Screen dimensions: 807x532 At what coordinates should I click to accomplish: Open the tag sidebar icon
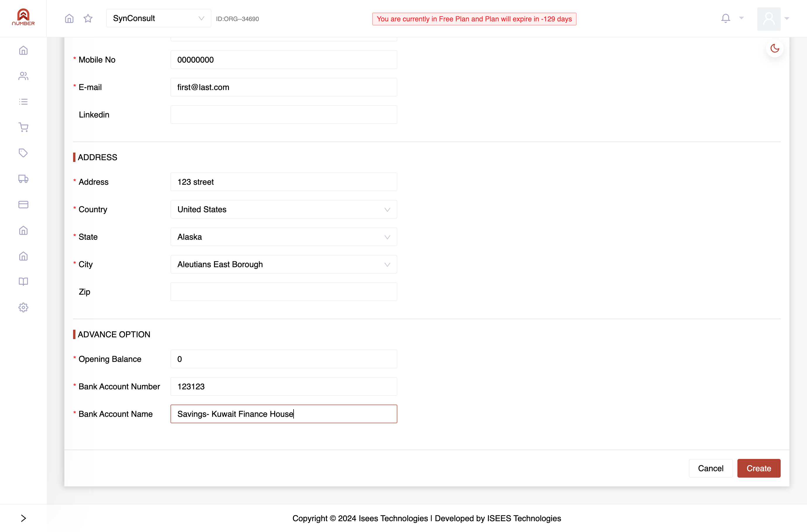coord(23,153)
